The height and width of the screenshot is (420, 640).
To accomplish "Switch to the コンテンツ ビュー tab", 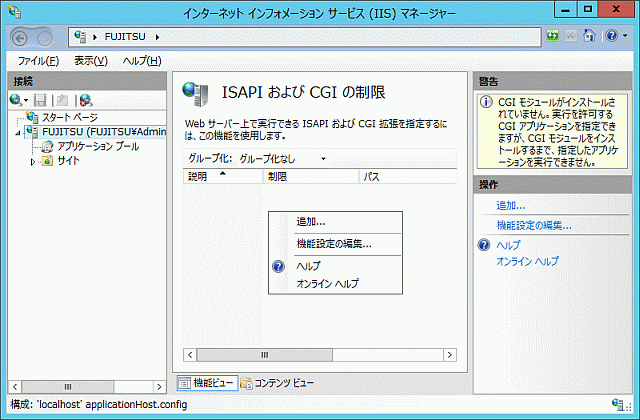I will tap(277, 383).
